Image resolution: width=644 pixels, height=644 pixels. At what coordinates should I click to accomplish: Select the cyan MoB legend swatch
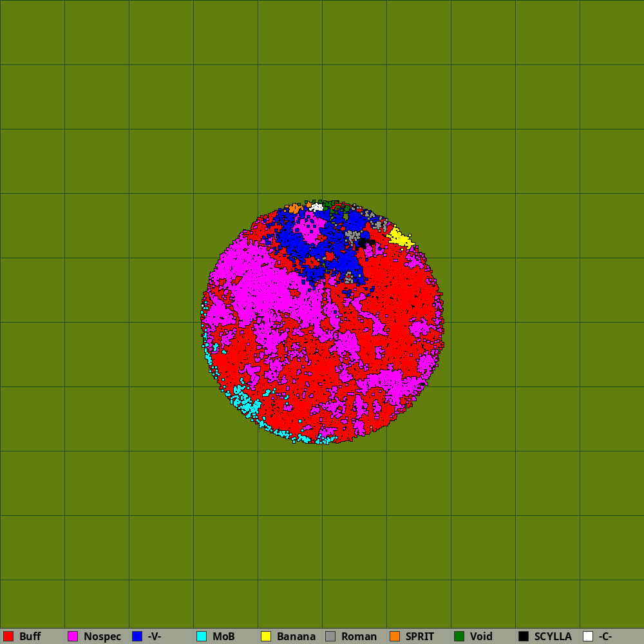[202, 636]
